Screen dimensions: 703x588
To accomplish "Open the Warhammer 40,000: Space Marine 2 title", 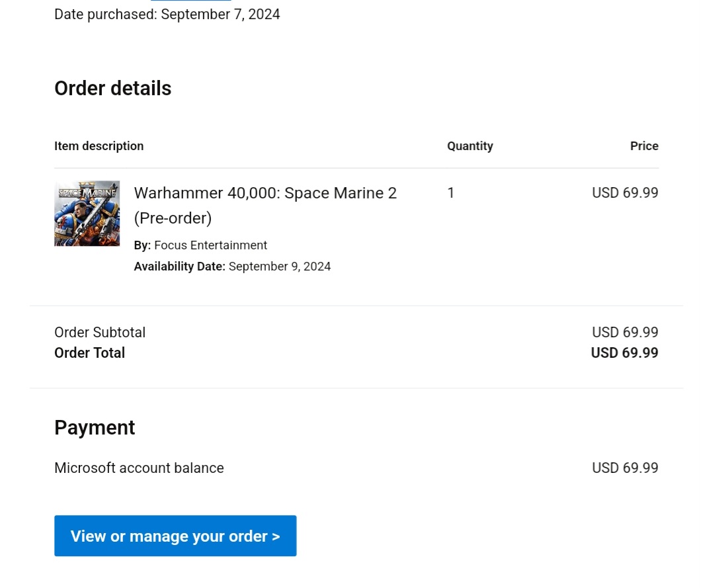I will [x=265, y=193].
